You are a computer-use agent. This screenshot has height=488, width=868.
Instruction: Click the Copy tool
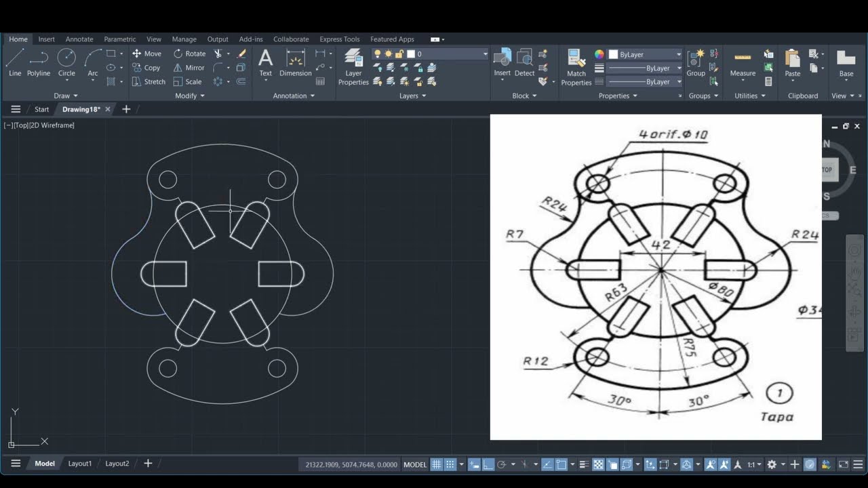(x=146, y=68)
